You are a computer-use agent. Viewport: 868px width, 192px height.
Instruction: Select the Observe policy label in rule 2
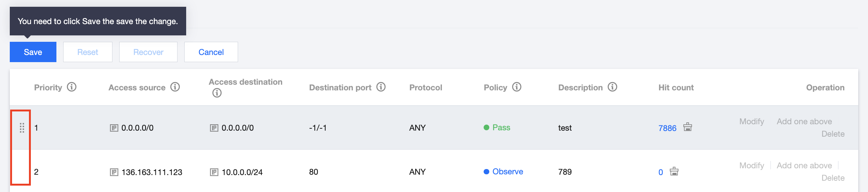[x=507, y=172]
